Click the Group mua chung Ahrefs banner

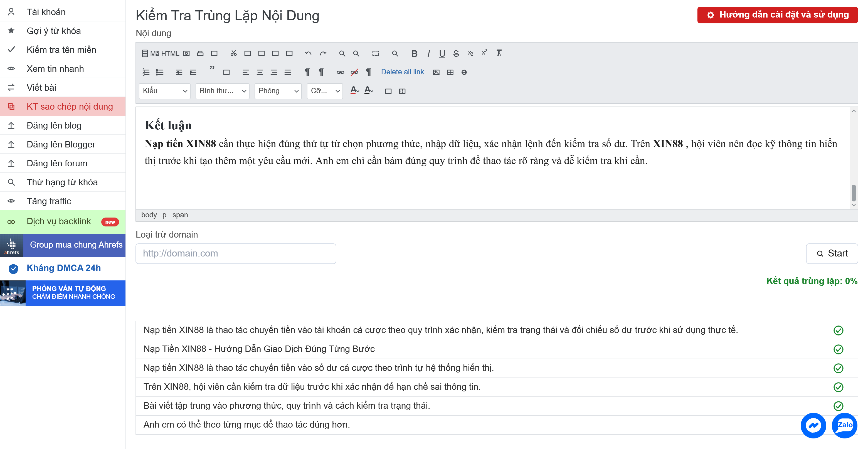[63, 245]
